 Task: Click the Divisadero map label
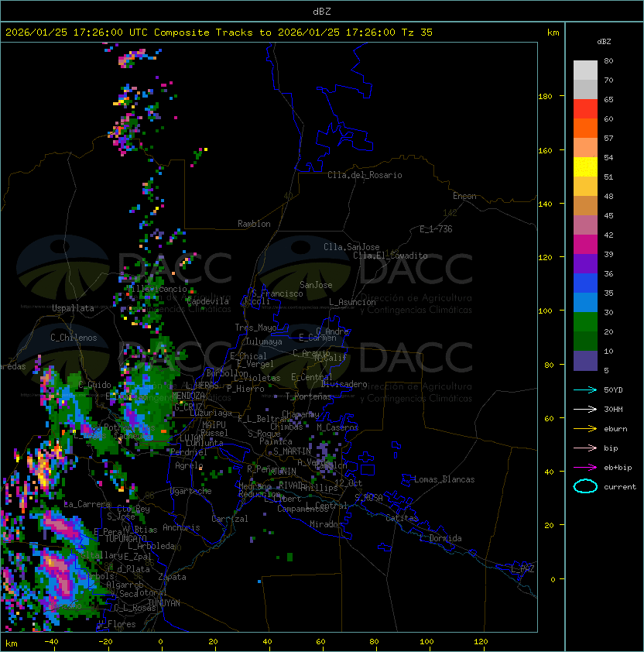coord(344,384)
